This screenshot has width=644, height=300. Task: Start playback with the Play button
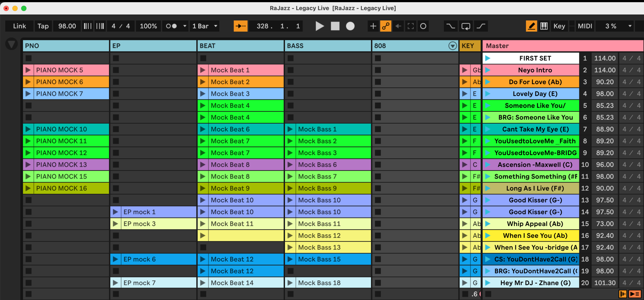320,26
